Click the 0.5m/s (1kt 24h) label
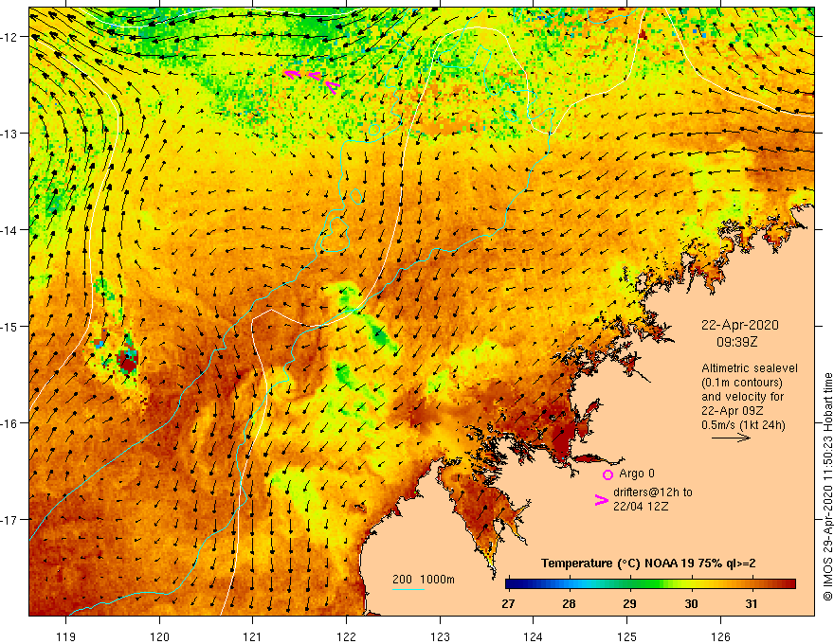This screenshot has width=834, height=644. 743,425
